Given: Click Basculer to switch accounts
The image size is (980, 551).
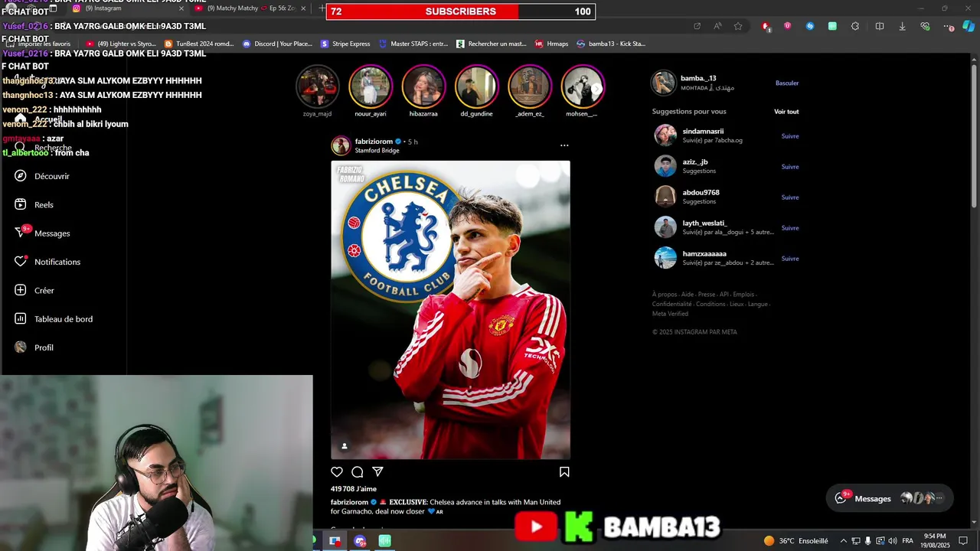Looking at the screenshot, I should click(x=787, y=83).
